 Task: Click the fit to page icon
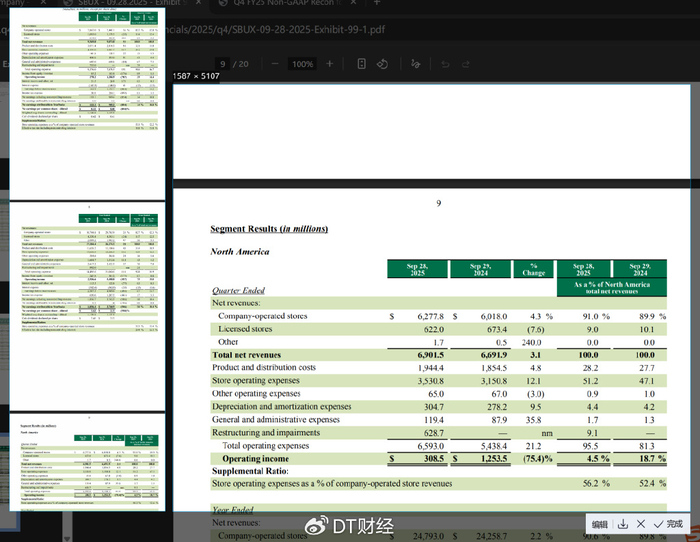tap(359, 64)
